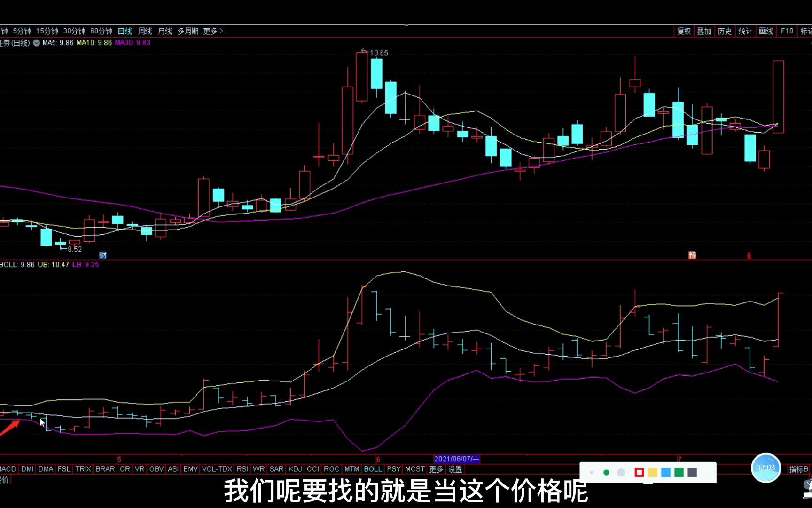
Task: Select the 2021/06/07 date marker
Action: pyautogui.click(x=456, y=459)
